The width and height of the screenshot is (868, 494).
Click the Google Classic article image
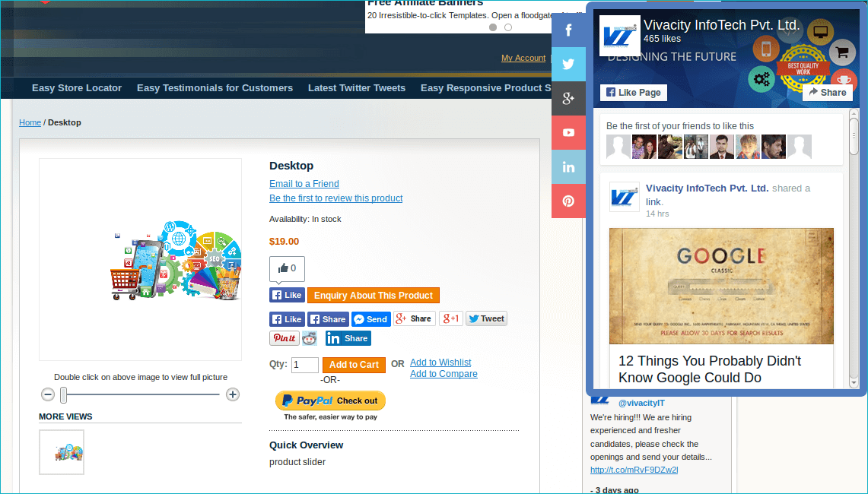[721, 286]
